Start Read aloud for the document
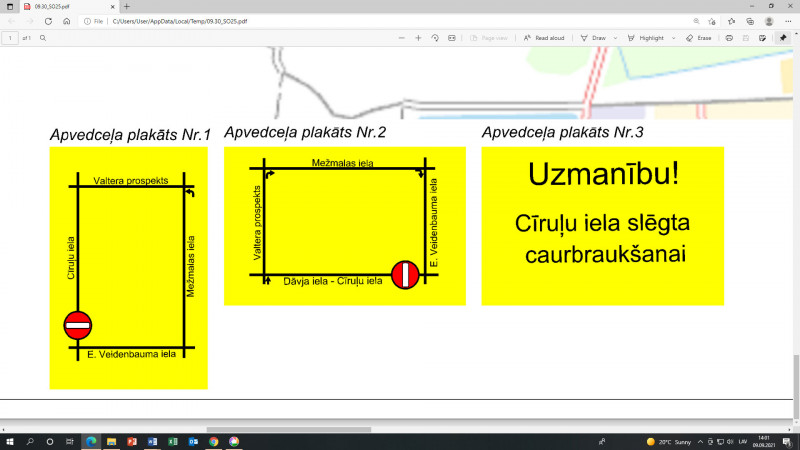The width and height of the screenshot is (800, 450). click(545, 37)
